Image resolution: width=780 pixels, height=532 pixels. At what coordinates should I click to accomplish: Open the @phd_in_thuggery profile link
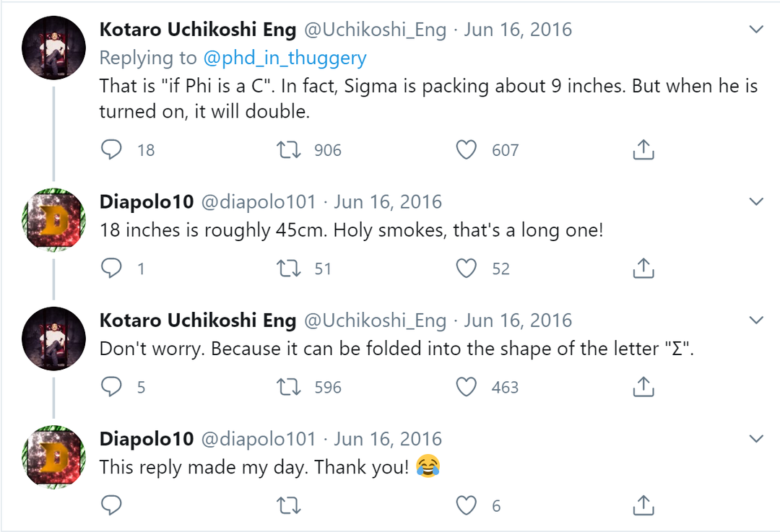tap(285, 58)
